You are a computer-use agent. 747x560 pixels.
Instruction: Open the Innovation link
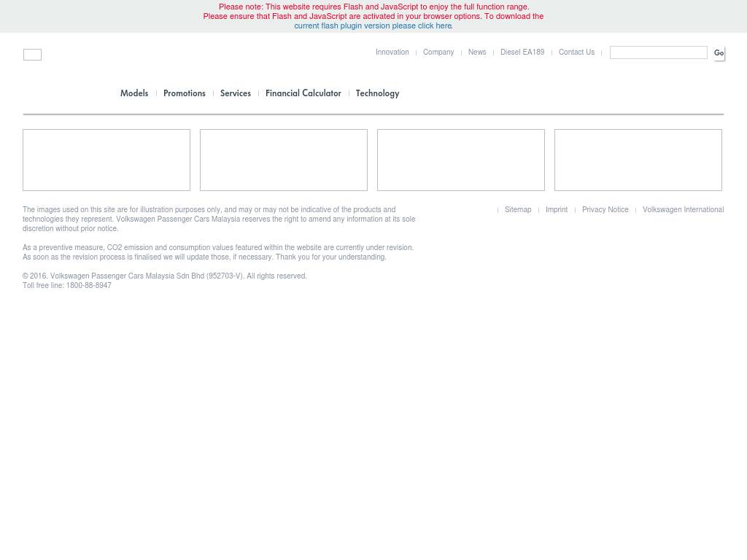[392, 52]
